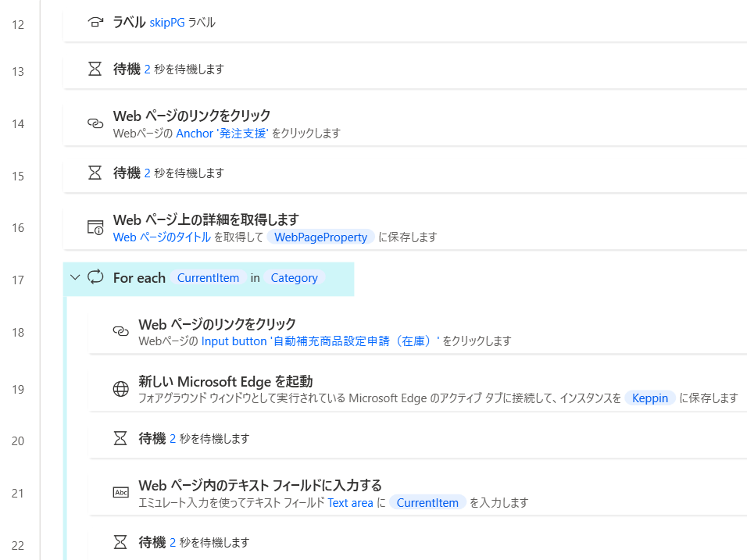Select the 'ラベル' action title on row 12
The image size is (747, 560).
[129, 22]
